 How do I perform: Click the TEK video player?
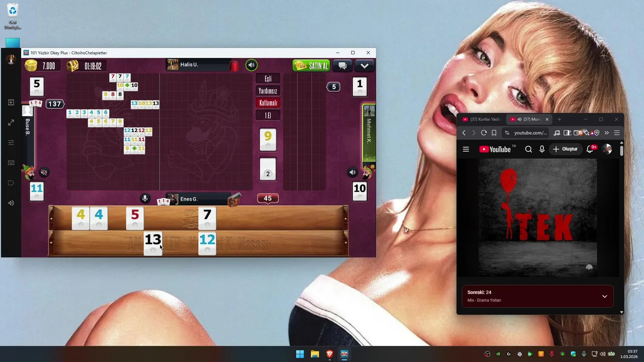pyautogui.click(x=538, y=218)
